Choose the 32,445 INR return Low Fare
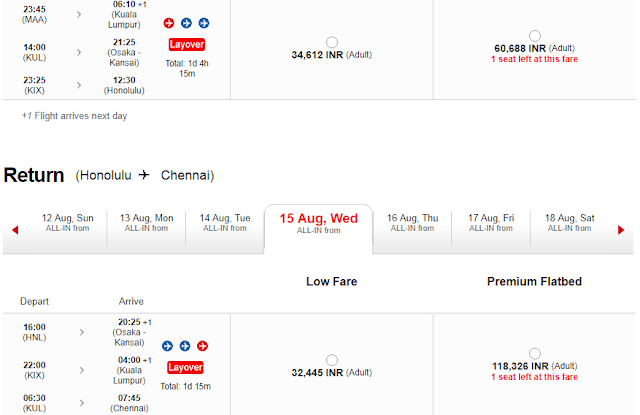Image resolution: width=640 pixels, height=415 pixels. pos(332,360)
